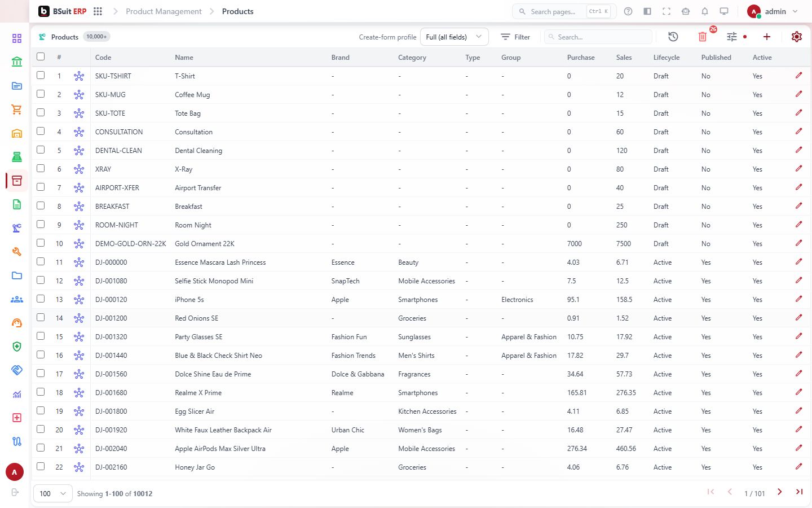This screenshot has width=812, height=508.
Task: Click the code DJ-001440
Action: (111, 356)
